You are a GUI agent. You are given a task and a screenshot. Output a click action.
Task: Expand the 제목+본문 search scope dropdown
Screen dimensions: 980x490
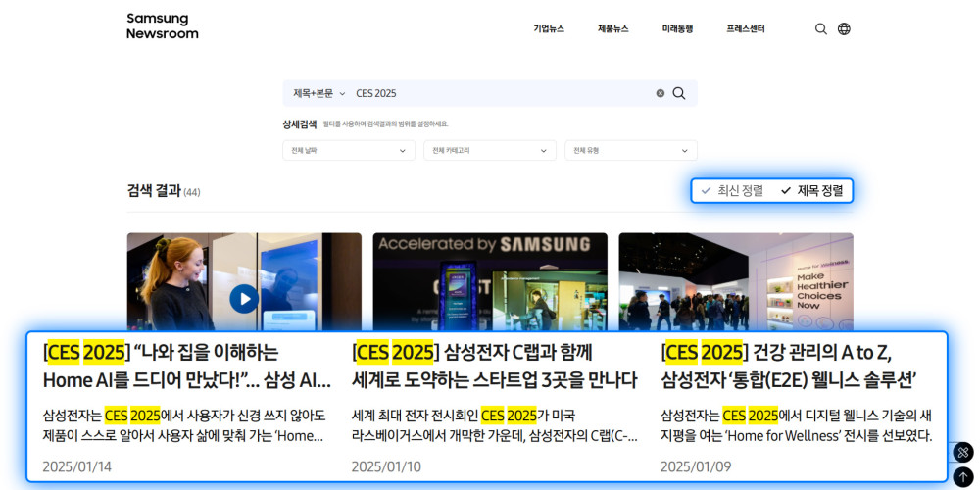tap(318, 93)
